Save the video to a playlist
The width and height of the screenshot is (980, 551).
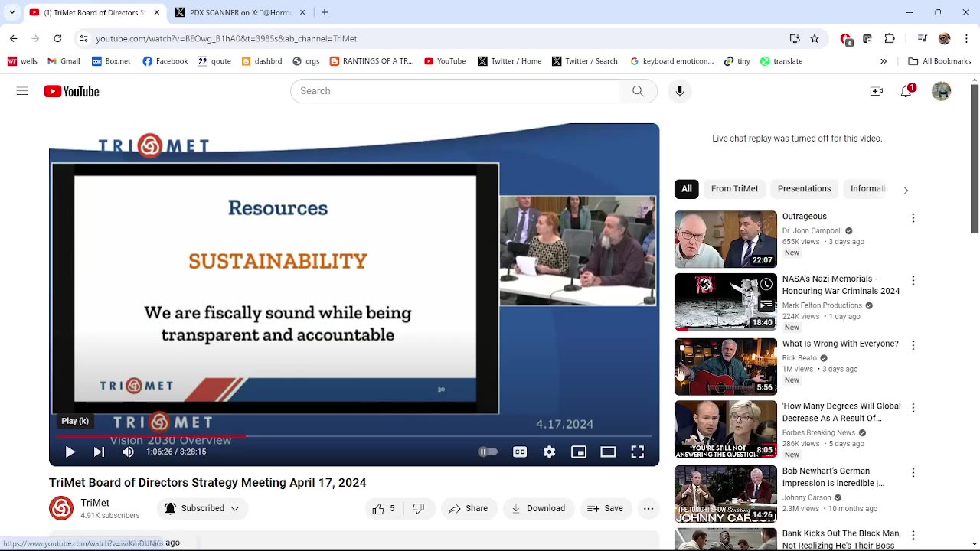(605, 508)
